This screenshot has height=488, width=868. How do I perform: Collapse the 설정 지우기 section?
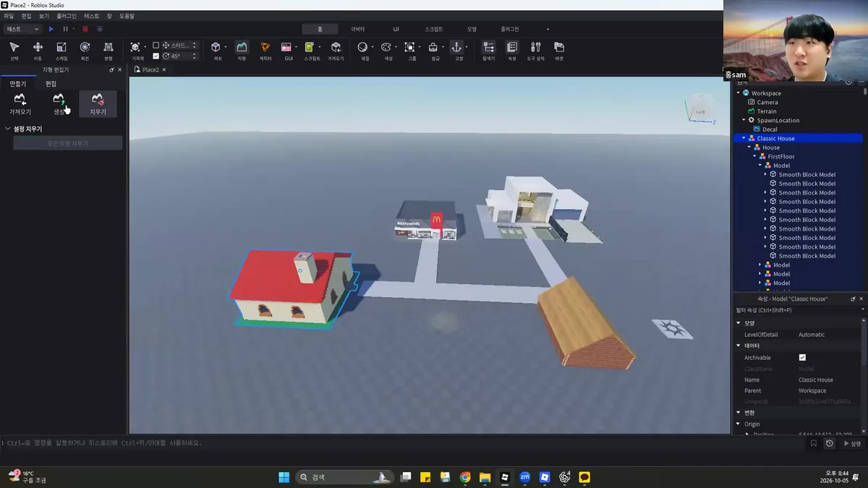click(x=8, y=129)
